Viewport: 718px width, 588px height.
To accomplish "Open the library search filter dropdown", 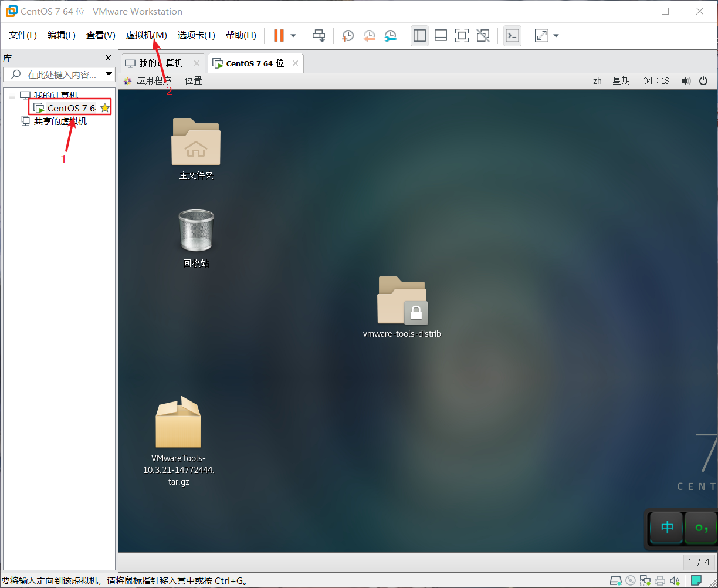I will (109, 75).
